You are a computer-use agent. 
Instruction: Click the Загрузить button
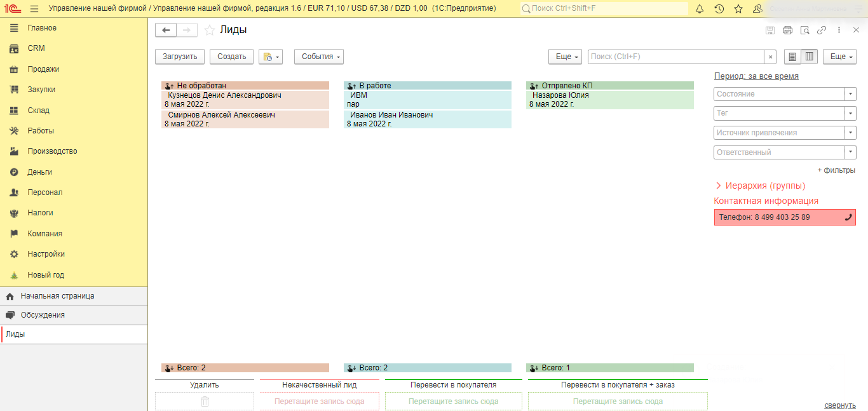180,57
